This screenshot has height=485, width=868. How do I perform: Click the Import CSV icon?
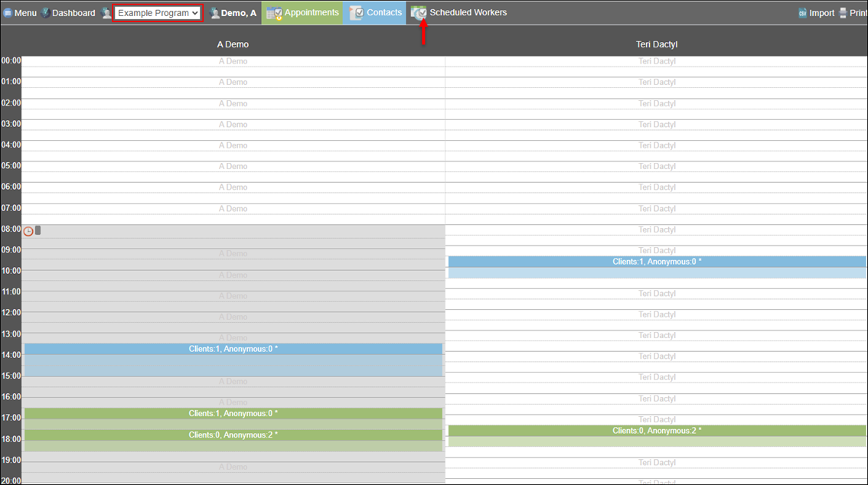[x=802, y=13]
